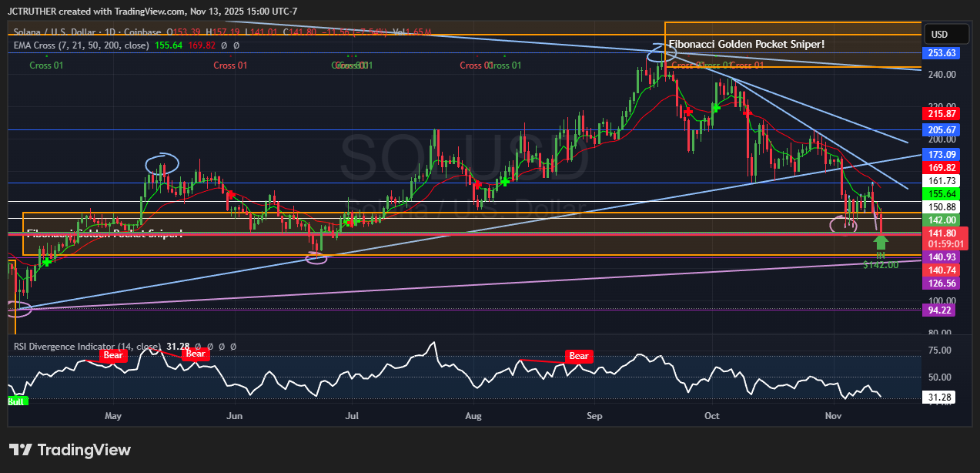
Task: Click the green Bull tag on RSI pane
Action: (x=17, y=401)
